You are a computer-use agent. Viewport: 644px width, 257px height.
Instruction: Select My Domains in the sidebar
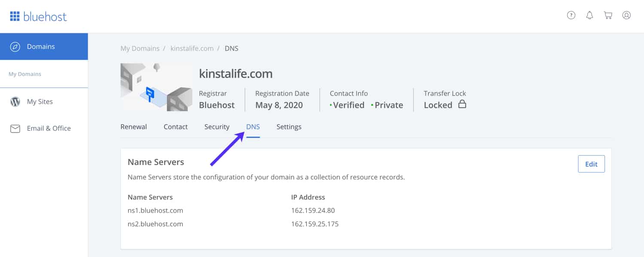point(24,74)
